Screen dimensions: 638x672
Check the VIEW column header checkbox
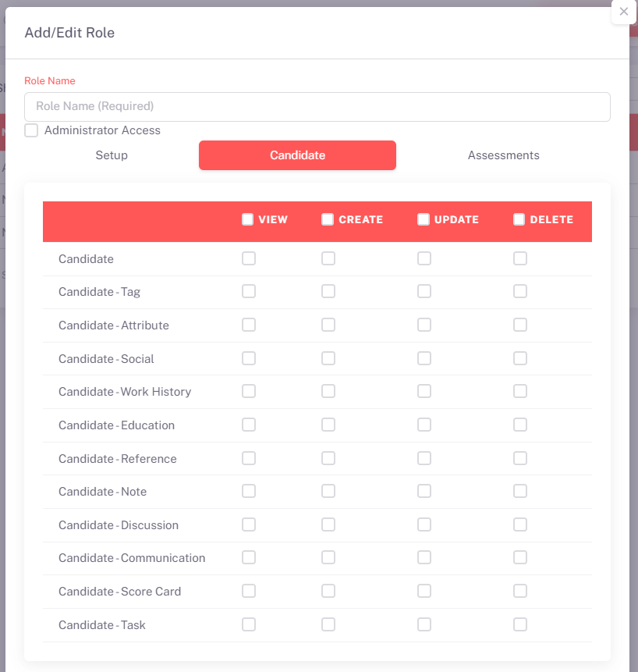click(248, 219)
